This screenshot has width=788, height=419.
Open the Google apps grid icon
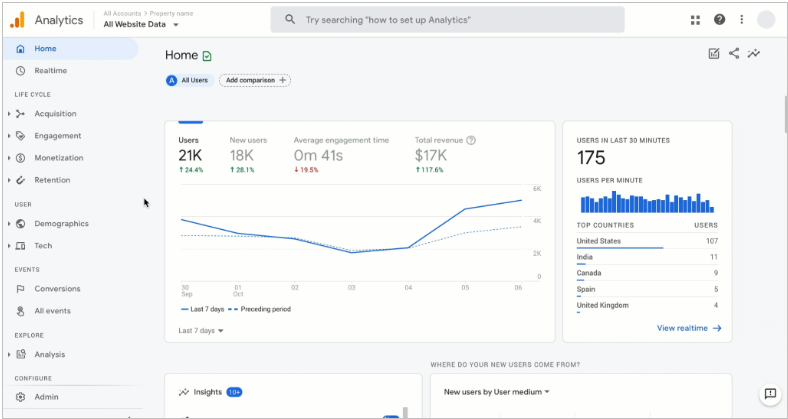(695, 20)
